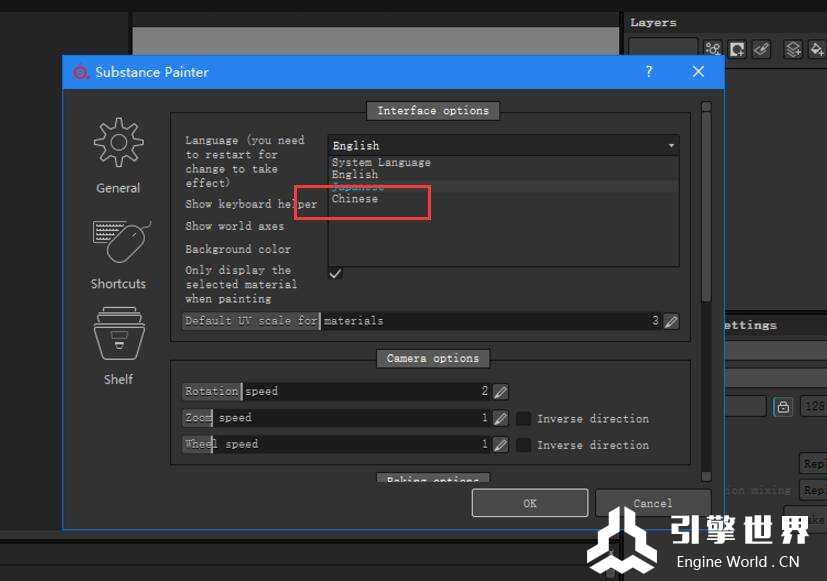Toggle 'Only display the selected material' checkbox
Viewport: 827px width, 581px height.
click(335, 273)
